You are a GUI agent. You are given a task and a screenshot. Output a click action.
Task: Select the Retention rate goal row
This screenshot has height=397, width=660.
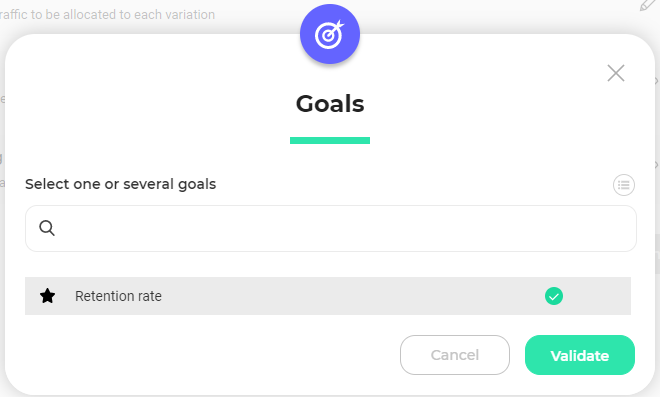(327, 296)
